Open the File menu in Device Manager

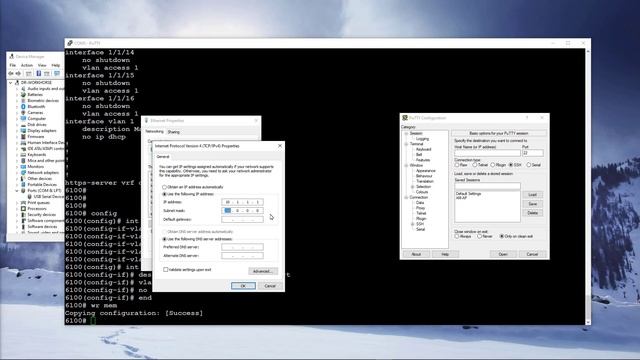coord(13,65)
